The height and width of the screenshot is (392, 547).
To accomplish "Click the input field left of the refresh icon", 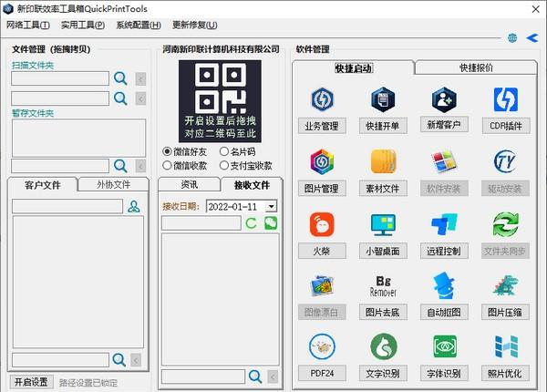I will pyautogui.click(x=201, y=223).
